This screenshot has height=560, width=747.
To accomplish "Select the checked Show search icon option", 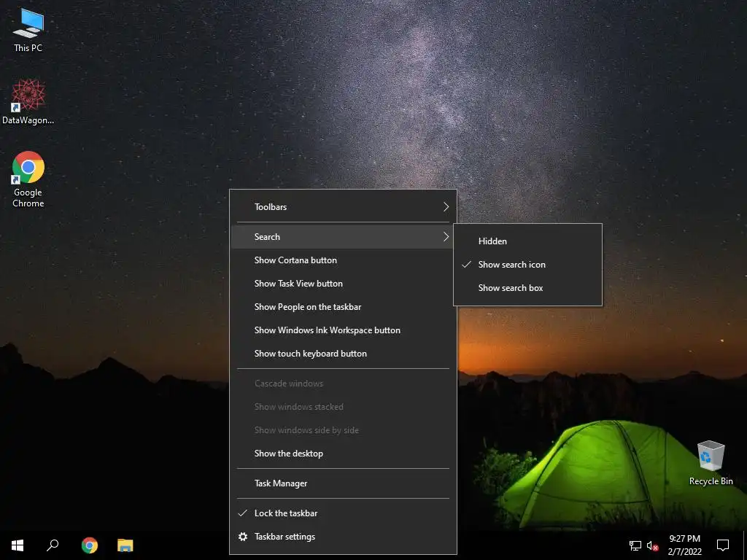I will click(528, 264).
